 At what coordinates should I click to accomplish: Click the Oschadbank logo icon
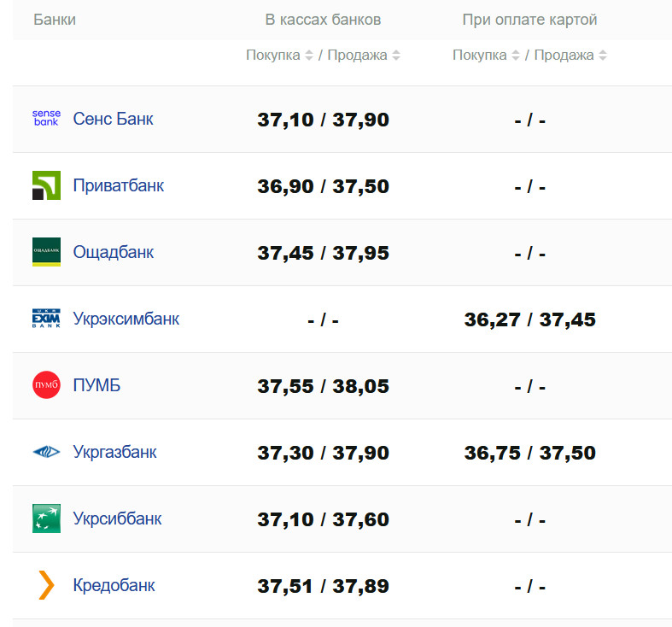[46, 252]
